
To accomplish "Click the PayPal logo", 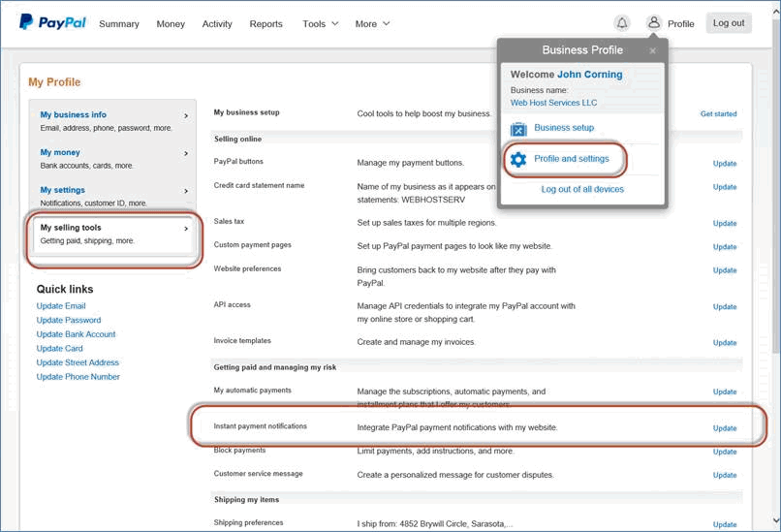I will click(52, 22).
